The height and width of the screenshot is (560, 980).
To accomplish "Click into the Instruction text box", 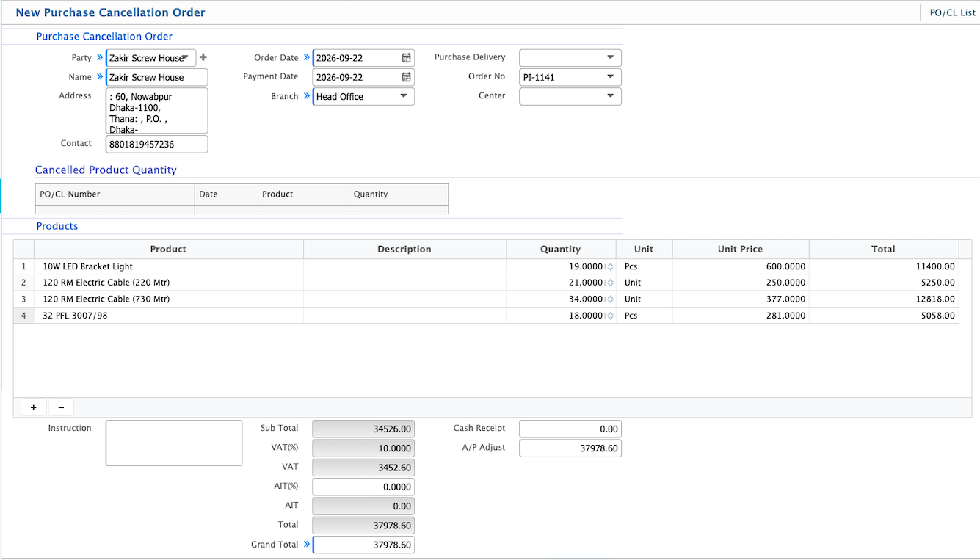I will point(174,443).
